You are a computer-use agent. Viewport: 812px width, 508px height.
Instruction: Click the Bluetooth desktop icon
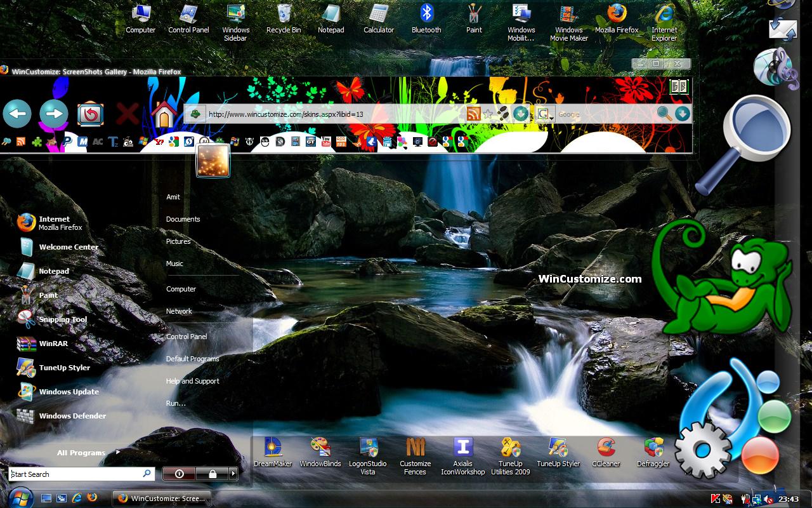[426, 19]
